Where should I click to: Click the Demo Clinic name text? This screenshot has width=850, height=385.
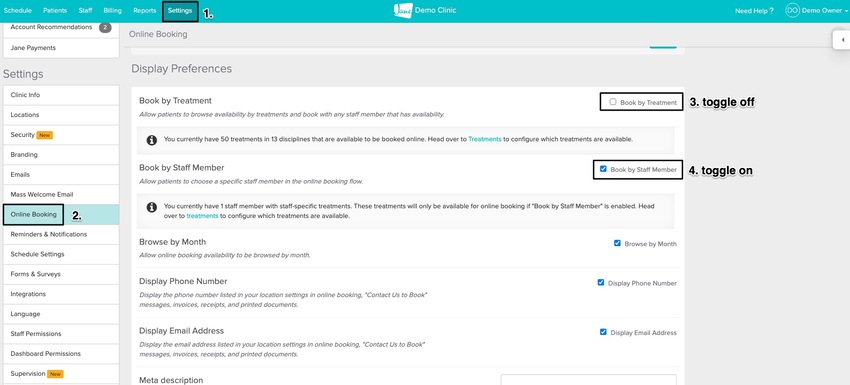435,10
